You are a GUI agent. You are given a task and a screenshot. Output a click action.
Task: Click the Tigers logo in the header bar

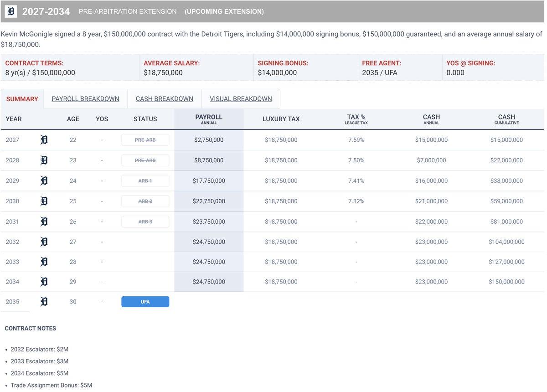tap(11, 11)
